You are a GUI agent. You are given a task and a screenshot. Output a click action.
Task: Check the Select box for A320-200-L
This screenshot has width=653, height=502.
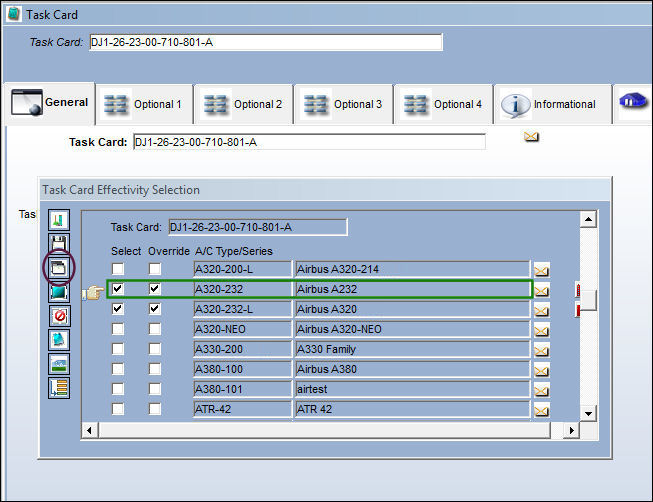coord(118,269)
